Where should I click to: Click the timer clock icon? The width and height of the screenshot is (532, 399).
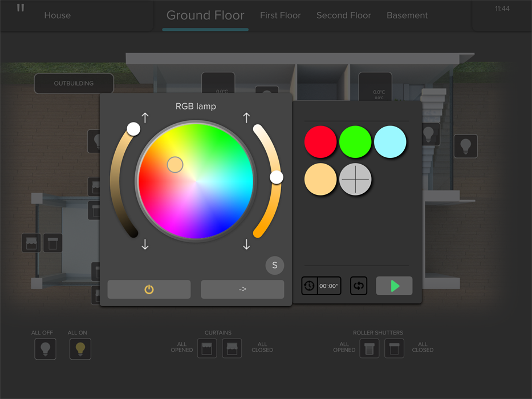coord(309,286)
